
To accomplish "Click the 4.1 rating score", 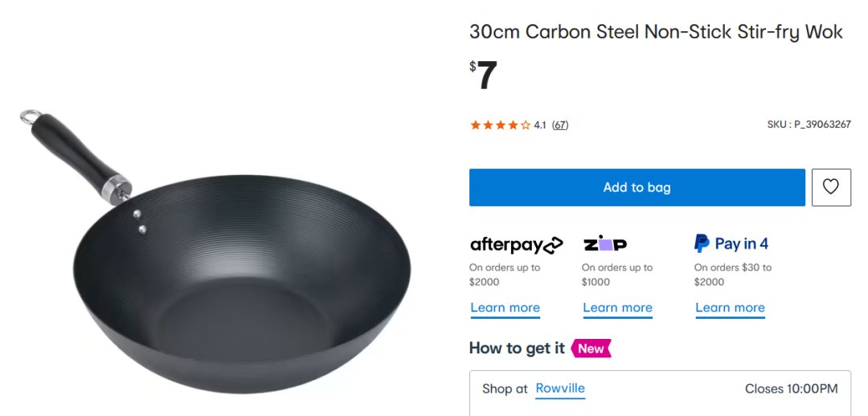I will (540, 125).
